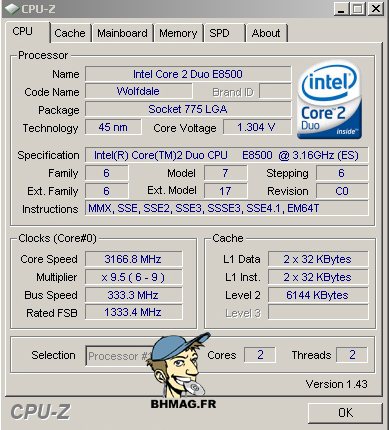Image resolution: width=389 pixels, height=430 pixels.
Task: Open the Processor selection dropdown
Action: click(x=118, y=356)
